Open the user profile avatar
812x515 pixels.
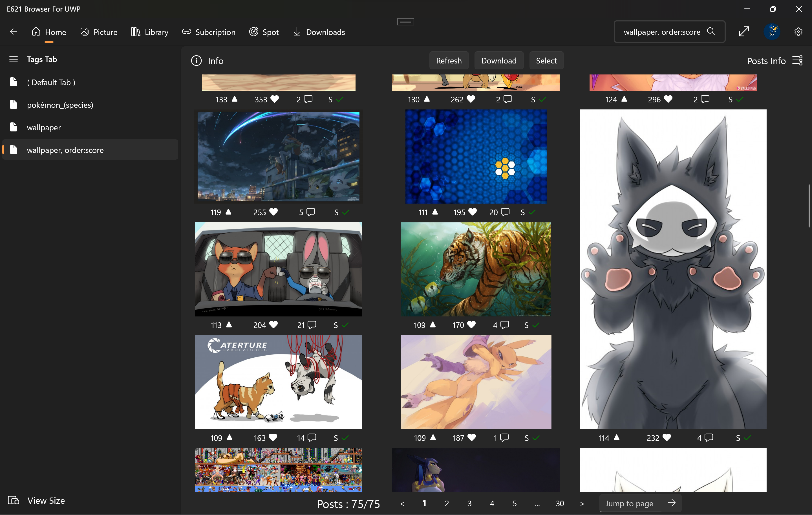pos(771,32)
